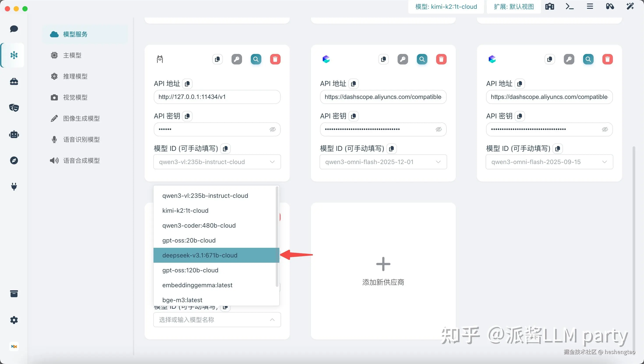Go to 视觉模型 menu item
The width and height of the screenshot is (644, 364).
[75, 97]
